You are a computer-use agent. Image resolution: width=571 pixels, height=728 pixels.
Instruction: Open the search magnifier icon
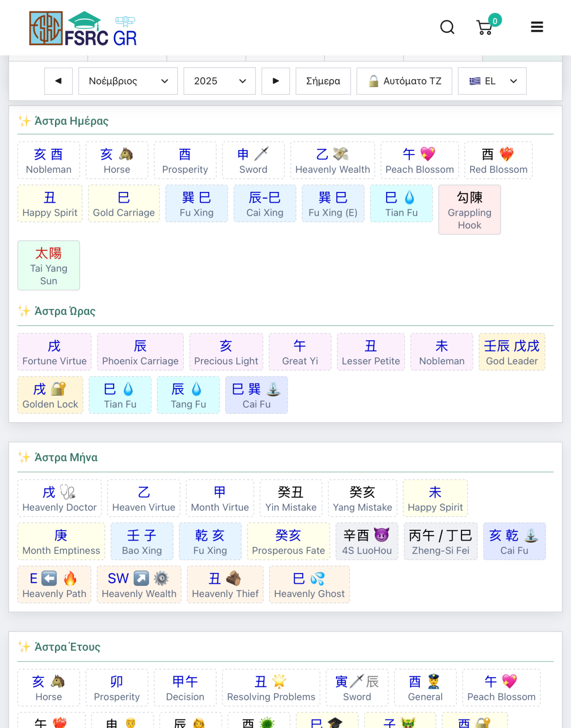(447, 27)
